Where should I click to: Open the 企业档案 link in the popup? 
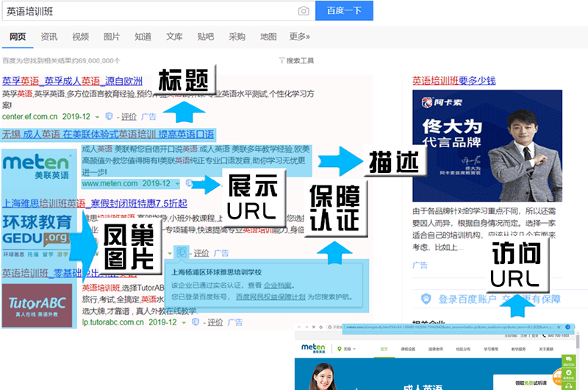coord(278,286)
